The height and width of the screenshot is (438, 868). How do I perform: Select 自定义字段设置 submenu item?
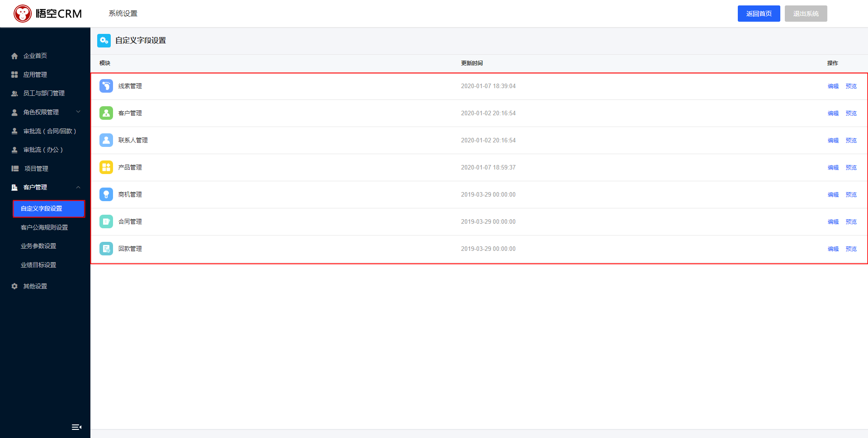coord(49,209)
